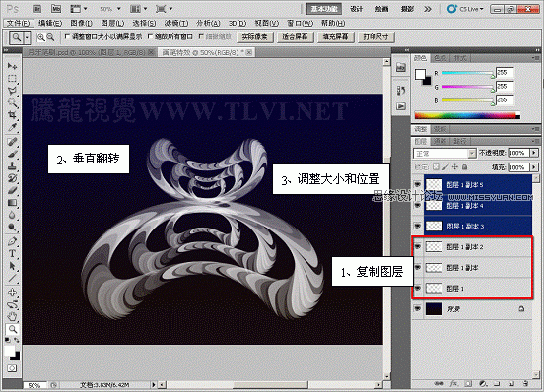
Task: Hide layer 图层 1 副本 5 with its eye
Action: (x=418, y=184)
